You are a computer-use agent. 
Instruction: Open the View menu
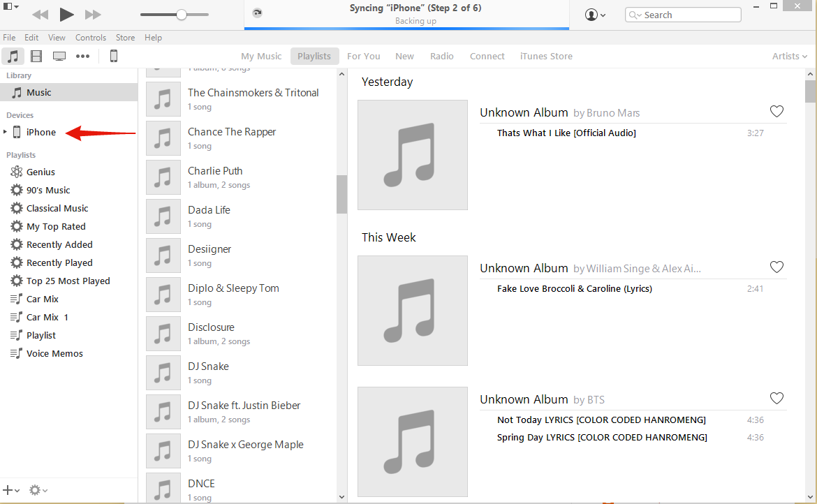click(x=57, y=38)
